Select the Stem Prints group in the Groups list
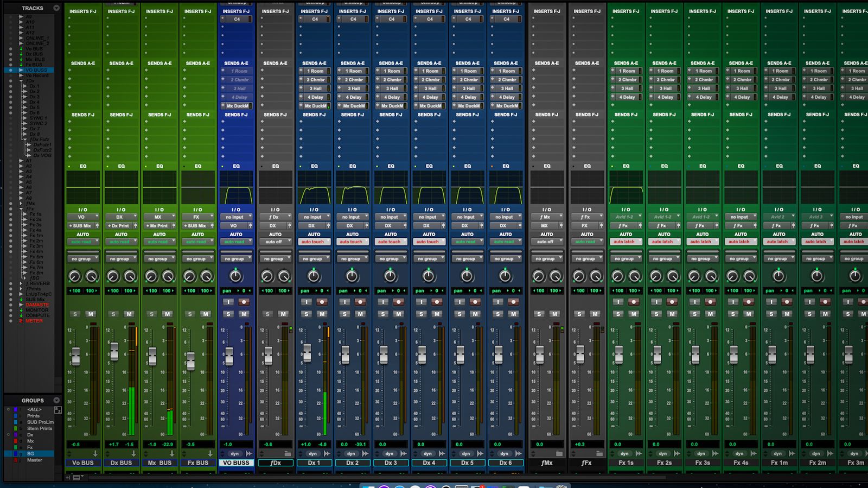Viewport: 868px width, 488px height. point(40,429)
